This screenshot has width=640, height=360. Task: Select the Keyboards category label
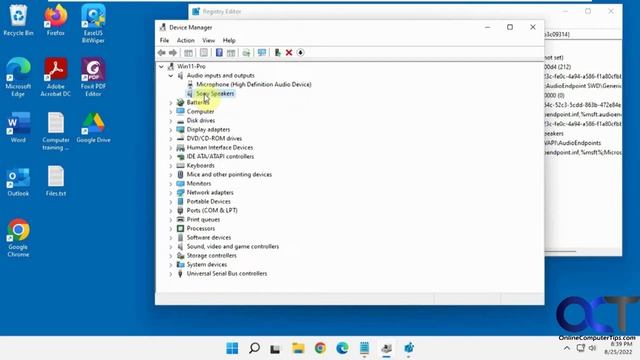click(x=200, y=165)
